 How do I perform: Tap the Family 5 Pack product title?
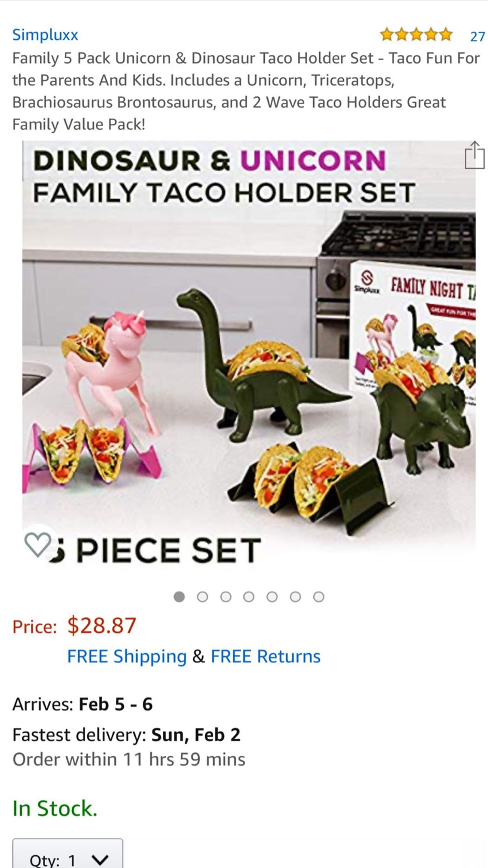pos(246,91)
